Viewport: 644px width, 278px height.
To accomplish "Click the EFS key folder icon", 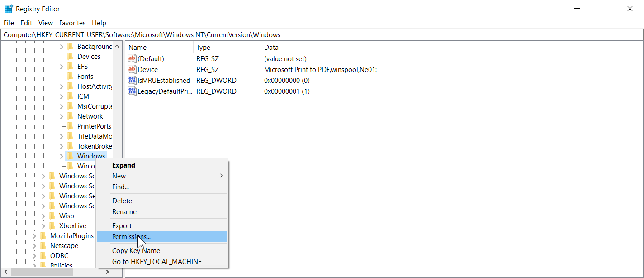I will click(x=70, y=67).
